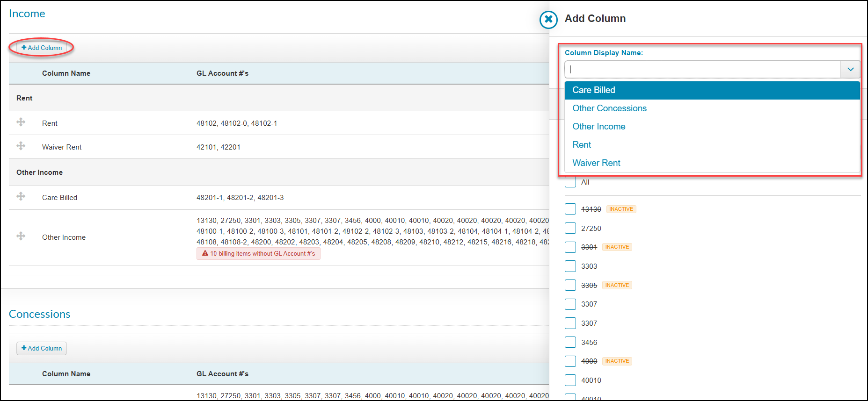The width and height of the screenshot is (868, 401).
Task: Choose Other Income in the dropdown list
Action: 712,127
